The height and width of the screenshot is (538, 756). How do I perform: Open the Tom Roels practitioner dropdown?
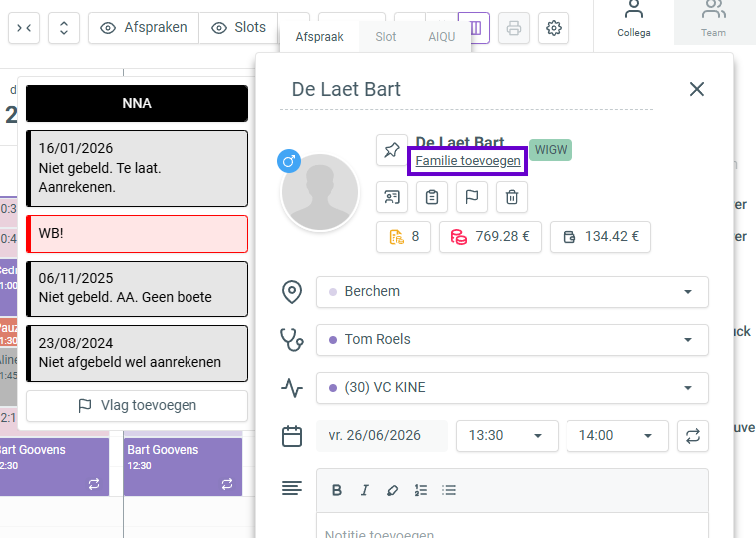coord(513,340)
